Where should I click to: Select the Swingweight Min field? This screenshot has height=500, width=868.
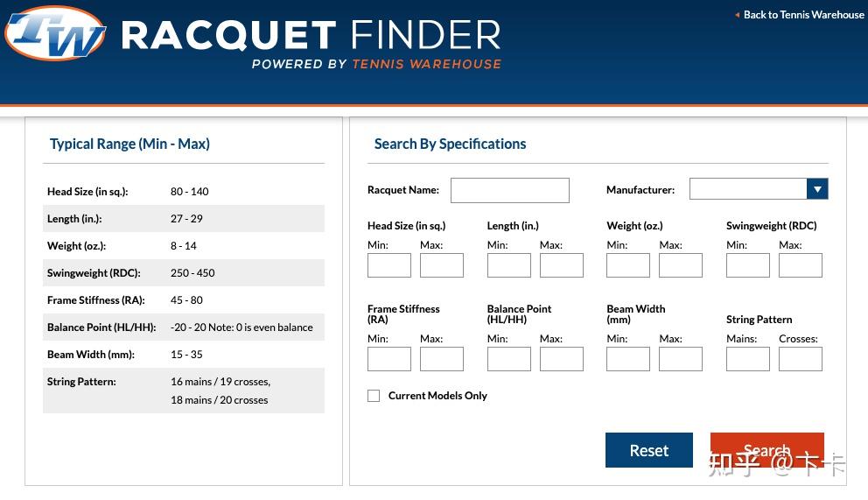point(748,265)
